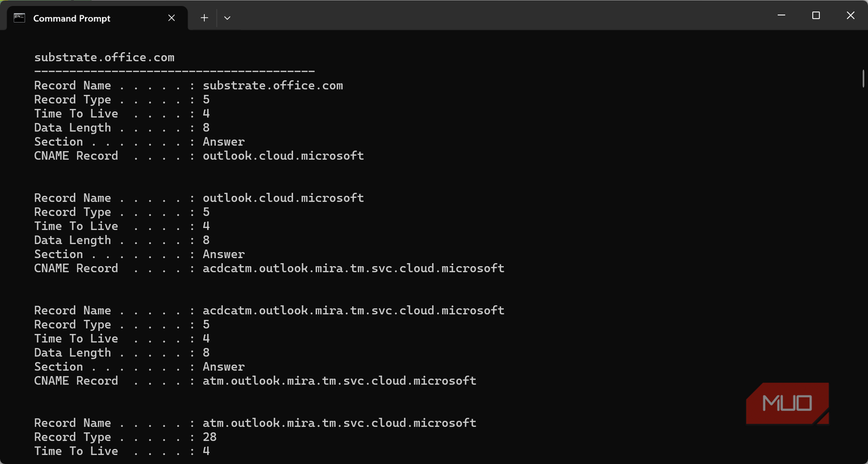868x464 pixels.
Task: Click the substrate.office.com heading line
Action: click(105, 57)
